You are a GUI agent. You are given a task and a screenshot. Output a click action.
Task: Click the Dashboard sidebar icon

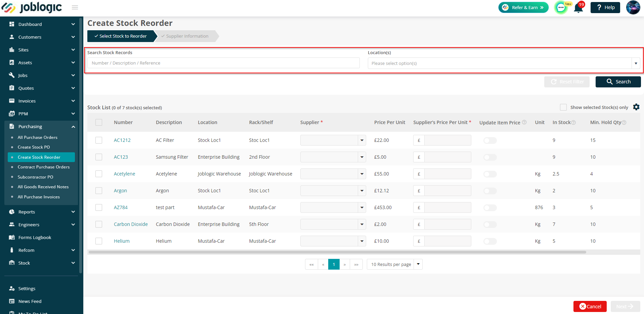pos(12,24)
